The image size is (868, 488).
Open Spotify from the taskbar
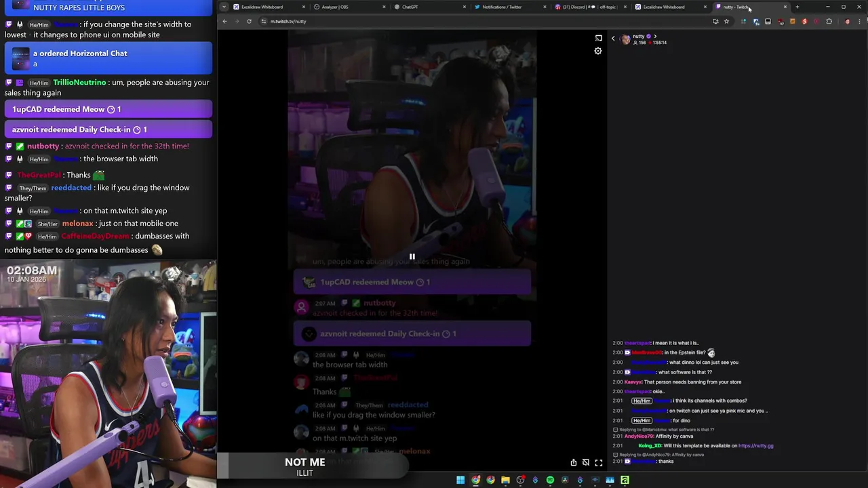pos(550,480)
